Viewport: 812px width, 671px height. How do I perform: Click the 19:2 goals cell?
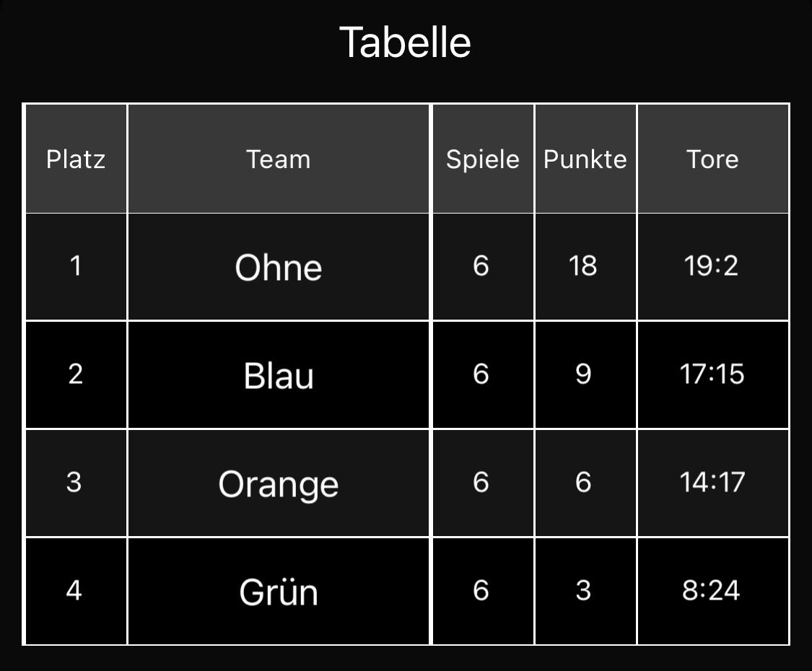tap(712, 266)
